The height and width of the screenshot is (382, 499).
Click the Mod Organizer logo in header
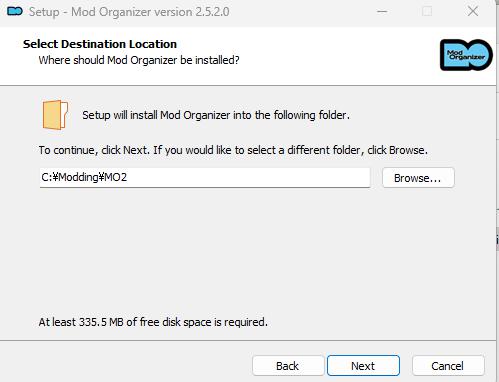(466, 55)
